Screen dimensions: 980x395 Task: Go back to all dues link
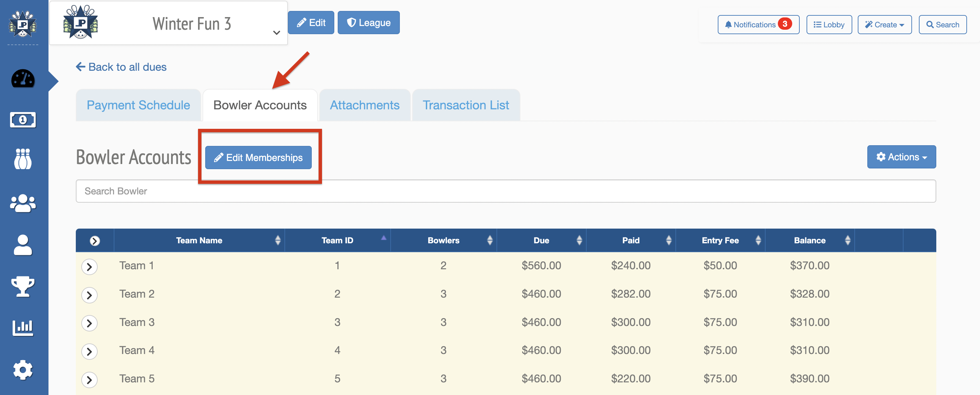(x=121, y=67)
